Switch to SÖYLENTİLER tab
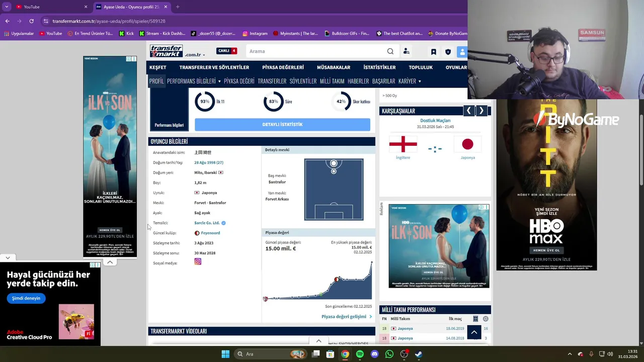Image resolution: width=644 pixels, height=362 pixels. coord(303,81)
